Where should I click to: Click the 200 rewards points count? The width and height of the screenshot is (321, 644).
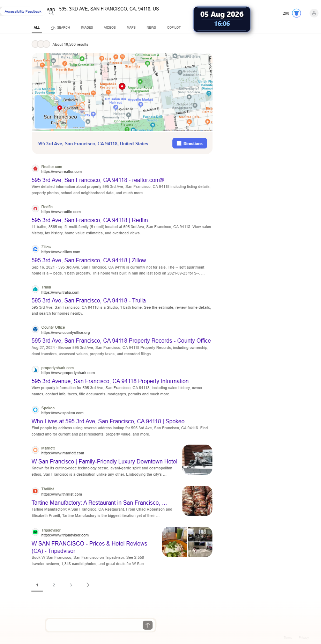pyautogui.click(x=286, y=13)
